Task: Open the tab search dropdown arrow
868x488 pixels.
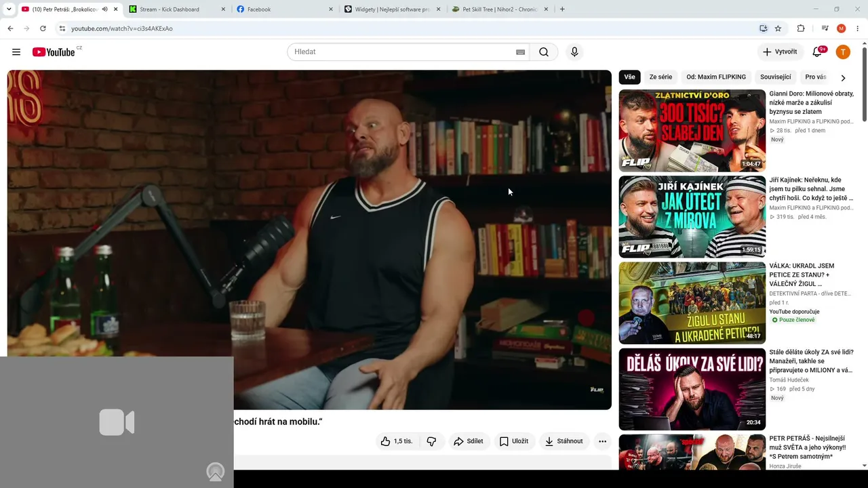Action: click(10, 9)
